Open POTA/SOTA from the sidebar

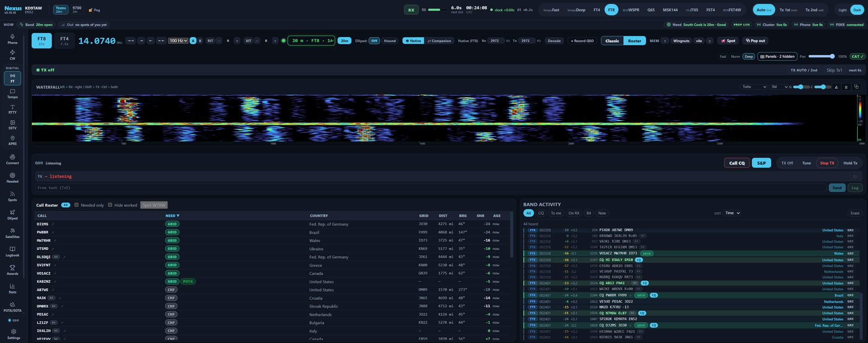[12, 307]
